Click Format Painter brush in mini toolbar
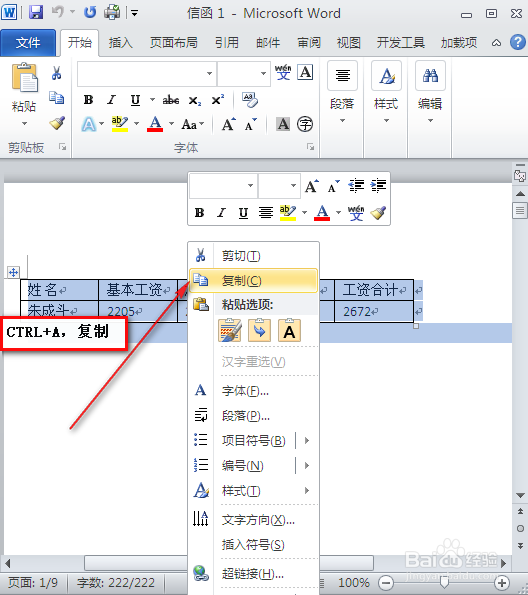This screenshot has width=528, height=595. (x=378, y=212)
